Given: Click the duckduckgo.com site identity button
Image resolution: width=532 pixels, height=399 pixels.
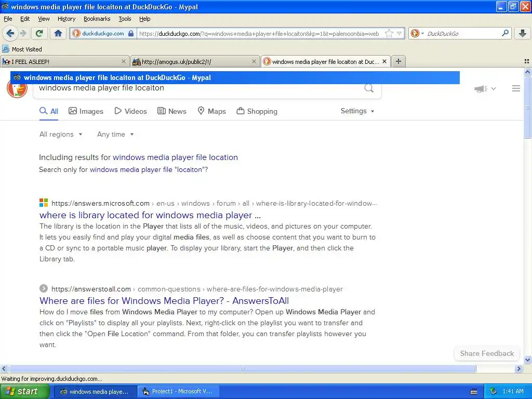Looking at the screenshot, I should coord(103,33).
